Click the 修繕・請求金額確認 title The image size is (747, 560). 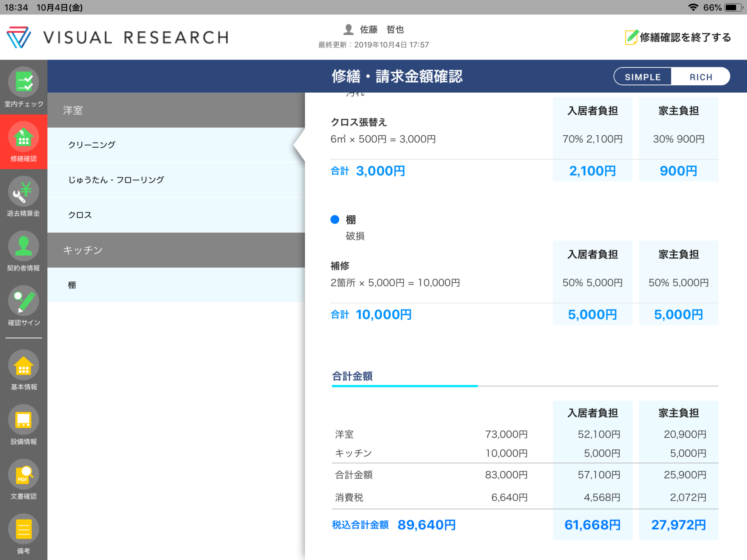point(397,76)
